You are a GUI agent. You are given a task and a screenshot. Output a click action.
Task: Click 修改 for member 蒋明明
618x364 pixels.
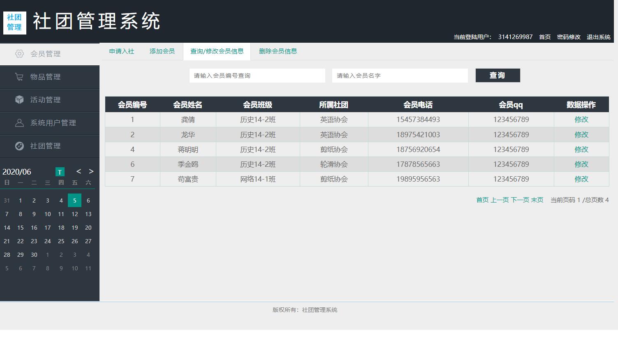(581, 149)
